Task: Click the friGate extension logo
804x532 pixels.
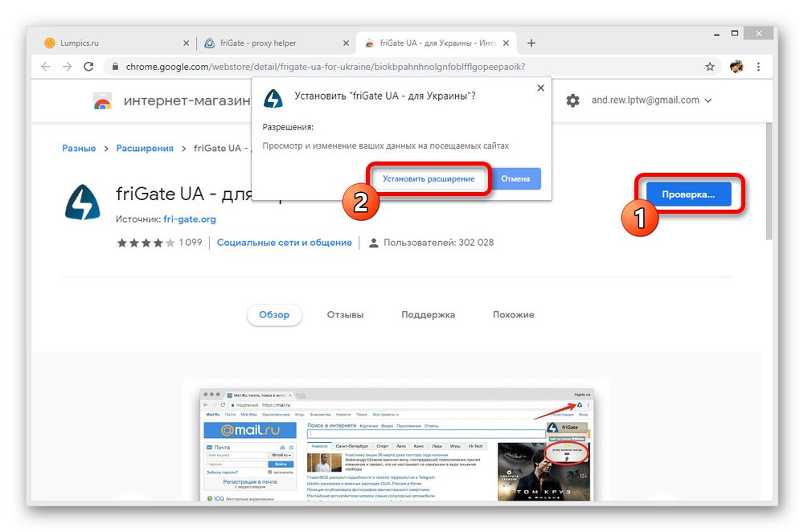Action: pyautogui.click(x=83, y=203)
